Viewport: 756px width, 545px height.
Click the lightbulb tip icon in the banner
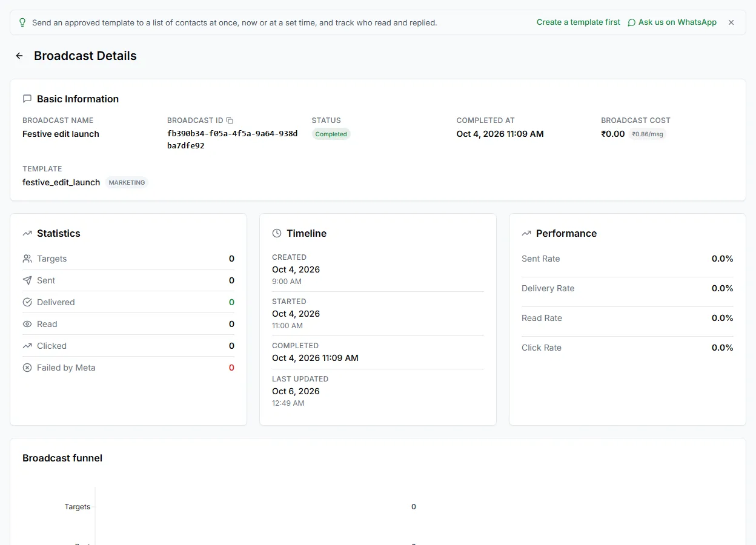point(22,22)
